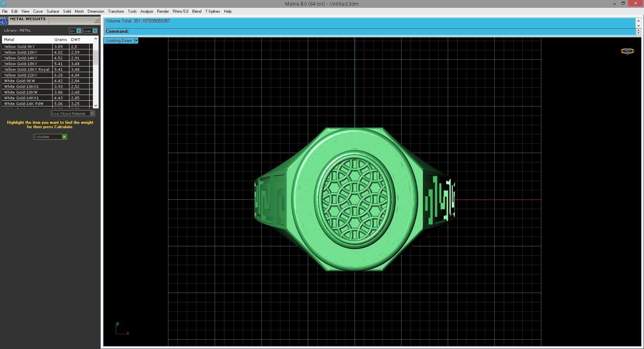Open the Help menu
The image size is (644, 349).
click(228, 11)
